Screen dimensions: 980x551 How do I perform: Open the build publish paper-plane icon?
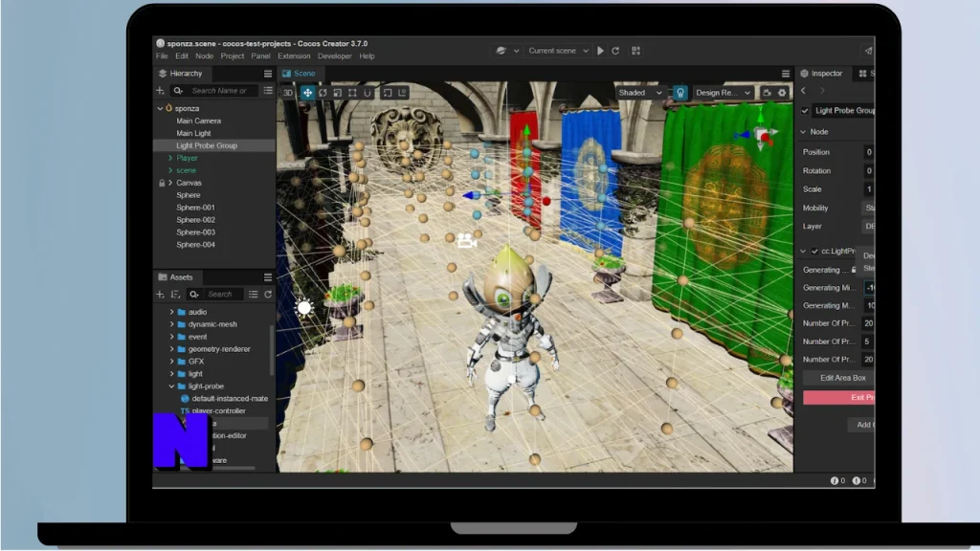[x=868, y=51]
